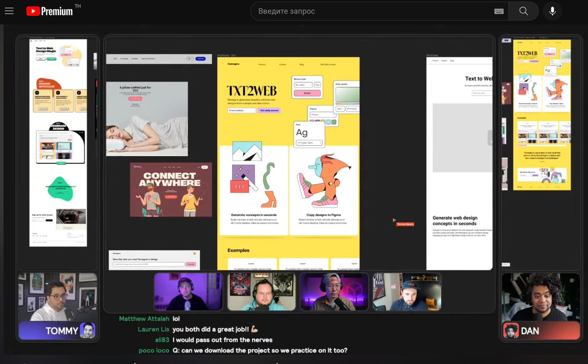Click the magnifying glass search button
Viewport: 588px width, 364px height.
[523, 11]
